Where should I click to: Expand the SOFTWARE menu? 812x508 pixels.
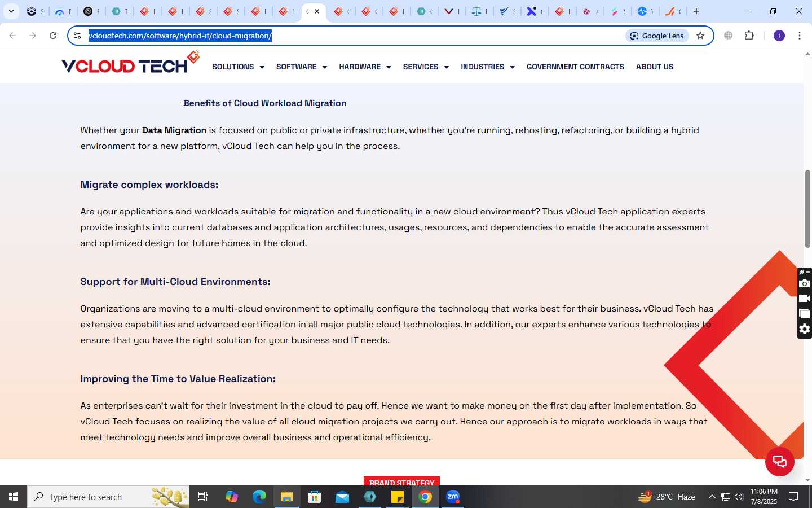coord(302,67)
